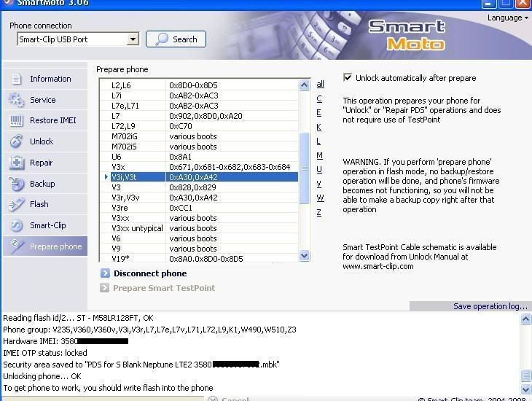The image size is (532, 401).
Task: Click the magnifier icon on Search
Action: [162, 39]
